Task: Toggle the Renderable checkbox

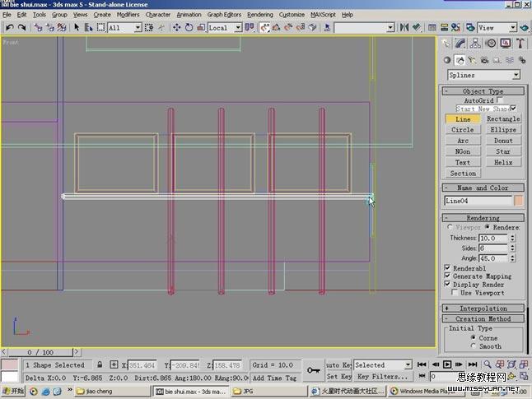Action: point(447,268)
